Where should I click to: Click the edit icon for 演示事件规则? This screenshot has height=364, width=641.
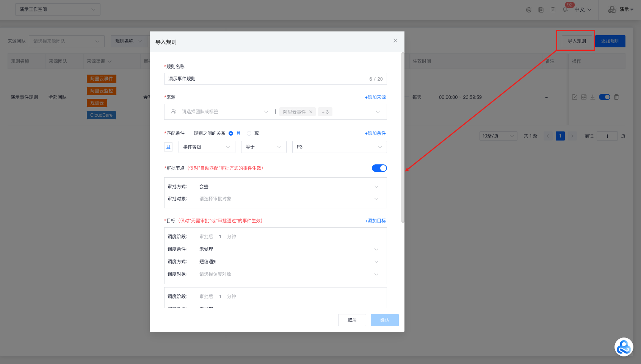point(575,97)
